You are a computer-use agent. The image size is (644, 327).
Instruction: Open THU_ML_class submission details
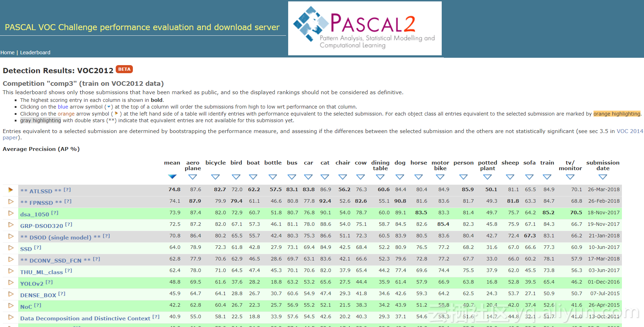(41, 272)
